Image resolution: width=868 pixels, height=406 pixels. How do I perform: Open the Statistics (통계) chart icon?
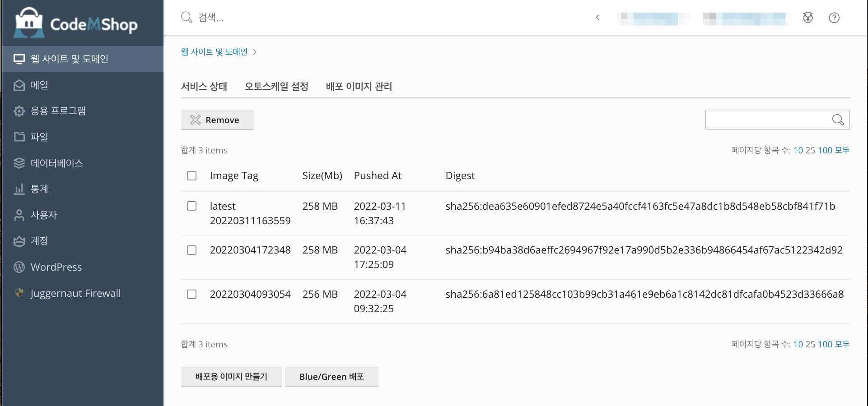coord(19,189)
